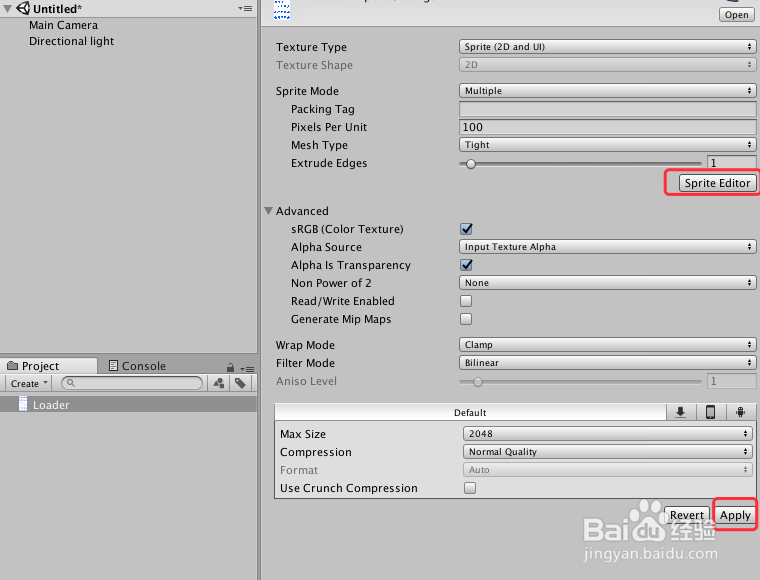
Task: Open Max Size dropdown
Action: (607, 434)
